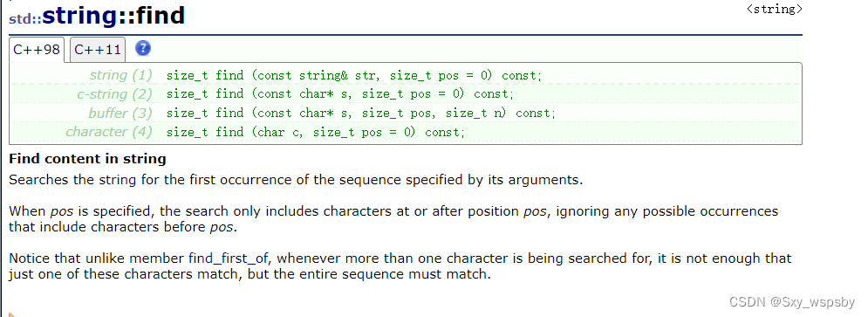Open the find_first_of link

228,258
